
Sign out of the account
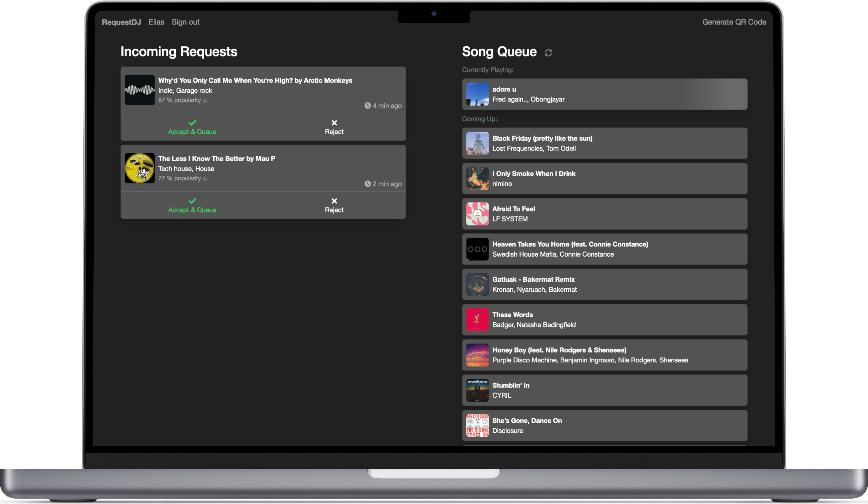(186, 22)
